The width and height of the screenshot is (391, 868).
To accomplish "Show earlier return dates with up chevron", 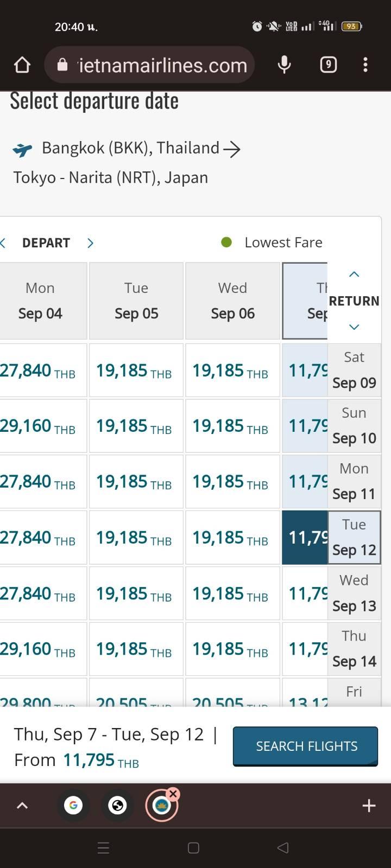I will click(354, 275).
